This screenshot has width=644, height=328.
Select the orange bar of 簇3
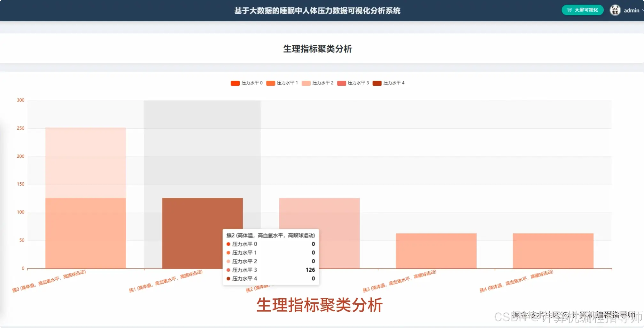point(436,251)
